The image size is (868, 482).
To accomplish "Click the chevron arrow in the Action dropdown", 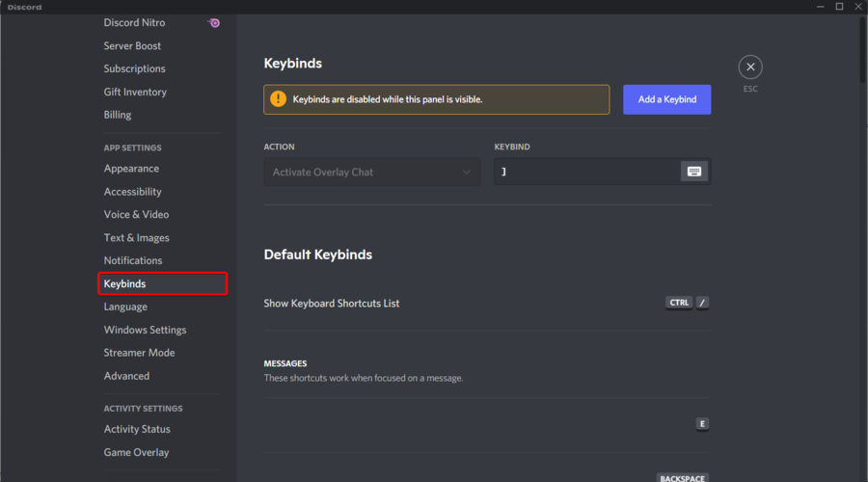I will pos(466,173).
